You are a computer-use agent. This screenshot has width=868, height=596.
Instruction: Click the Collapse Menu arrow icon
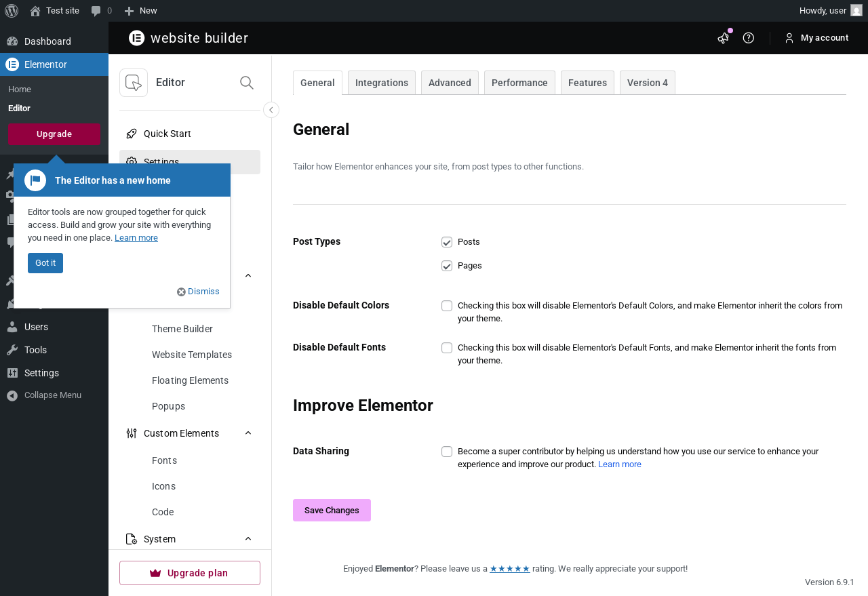click(x=12, y=395)
